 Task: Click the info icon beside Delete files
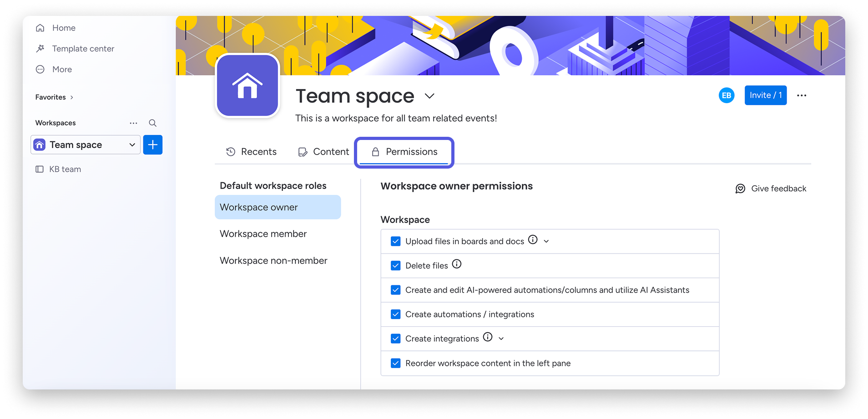pos(457,264)
